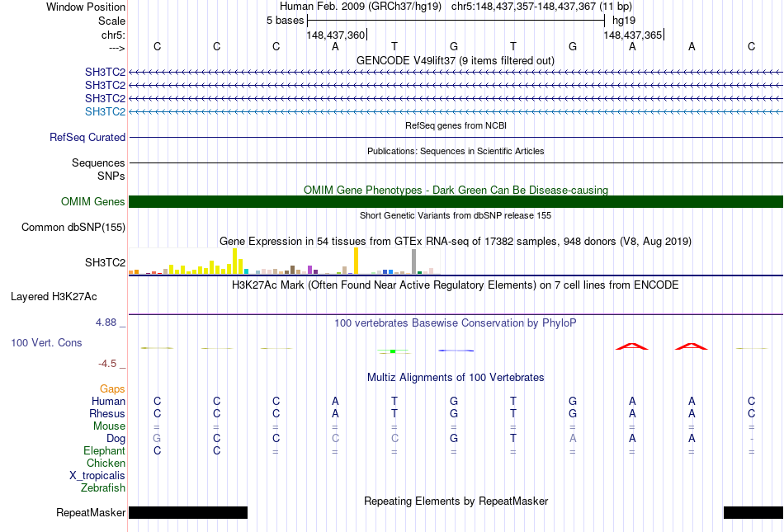Click the Window Position label

(x=86, y=7)
